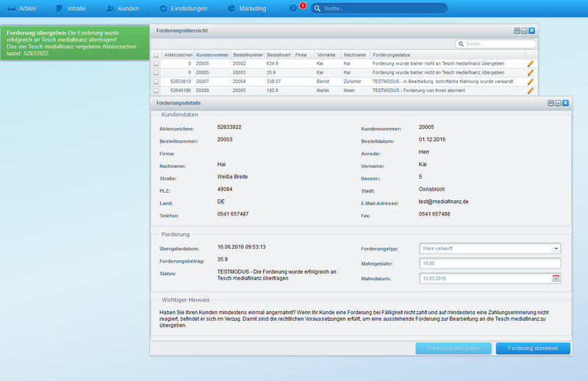Click the Mahndatum date field
Viewport: 588px width, 381px height.
[485, 279]
